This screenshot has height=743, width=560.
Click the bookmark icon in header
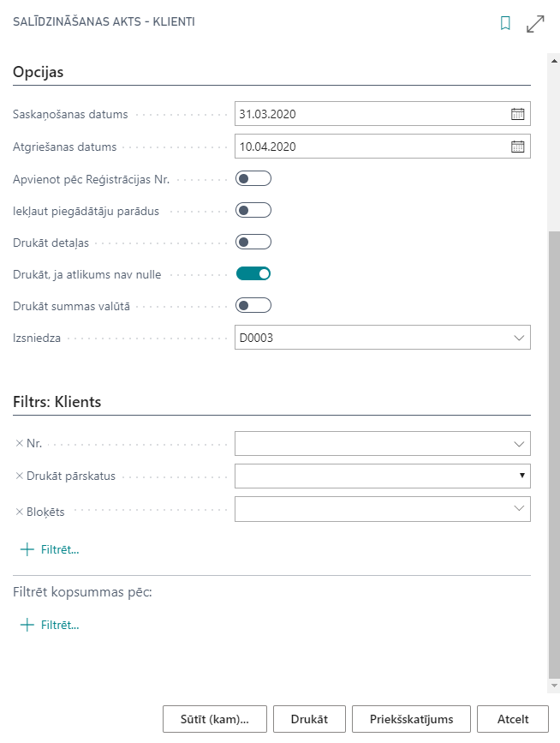pos(505,23)
